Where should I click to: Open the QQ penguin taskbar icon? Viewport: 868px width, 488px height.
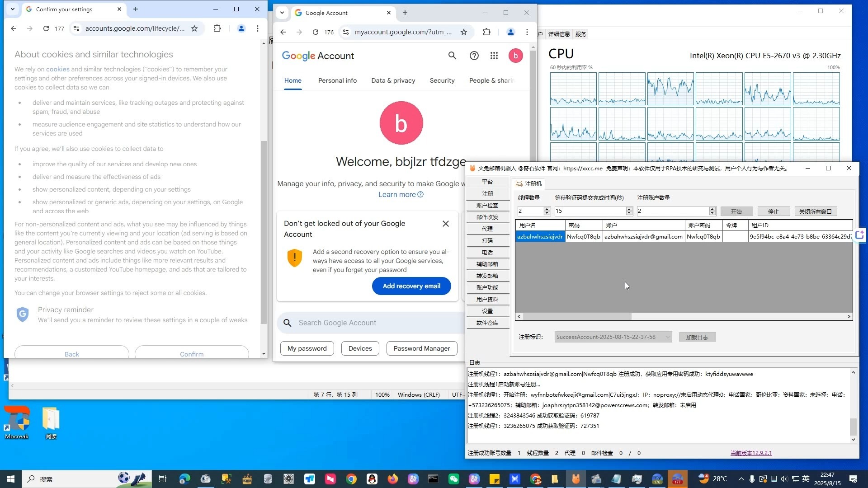[372, 479]
